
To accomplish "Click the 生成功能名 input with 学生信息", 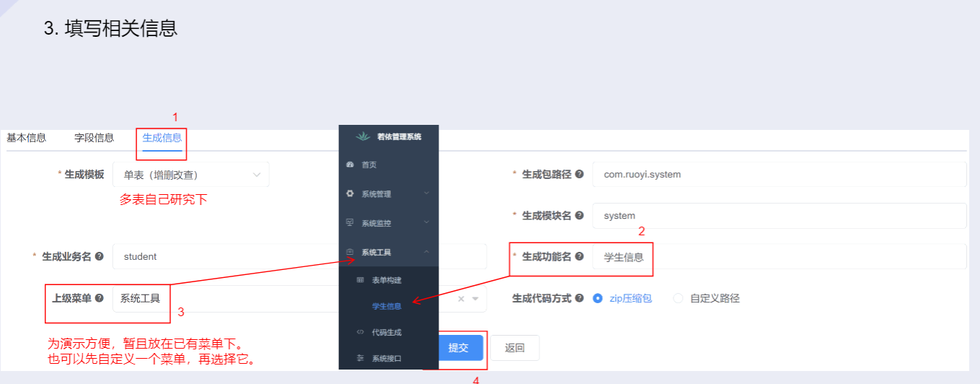I will click(779, 256).
